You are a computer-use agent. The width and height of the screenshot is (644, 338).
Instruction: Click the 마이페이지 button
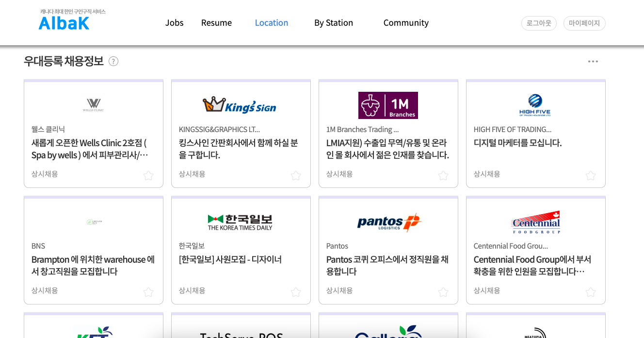click(584, 23)
